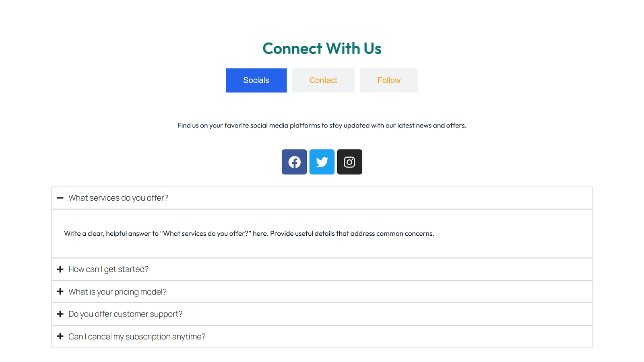Expand the 'Do you offer customer support?' FAQ
Viewport: 644px width, 362px height.
click(x=125, y=314)
